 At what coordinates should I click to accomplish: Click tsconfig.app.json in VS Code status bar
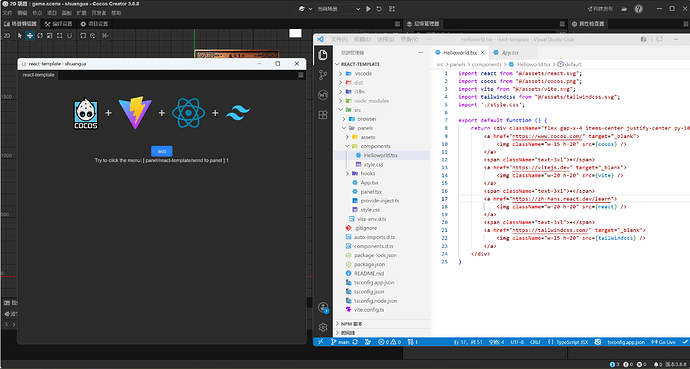[x=626, y=342]
